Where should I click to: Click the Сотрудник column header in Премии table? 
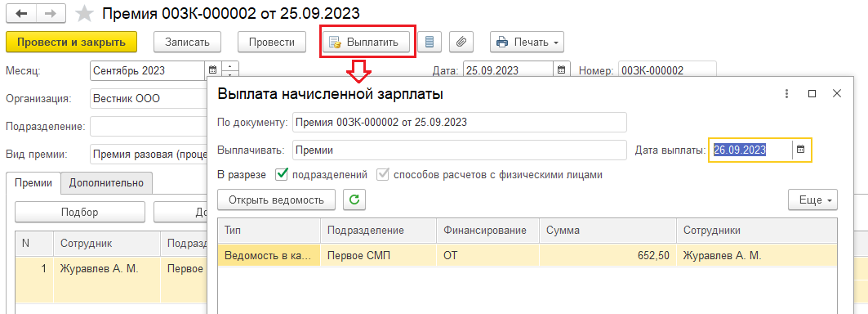tap(107, 244)
